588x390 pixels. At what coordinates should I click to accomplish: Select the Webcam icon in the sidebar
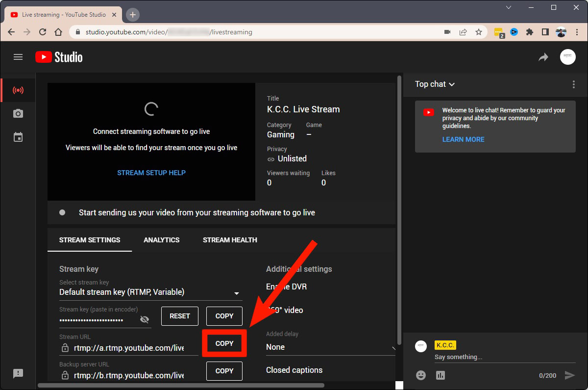18,113
